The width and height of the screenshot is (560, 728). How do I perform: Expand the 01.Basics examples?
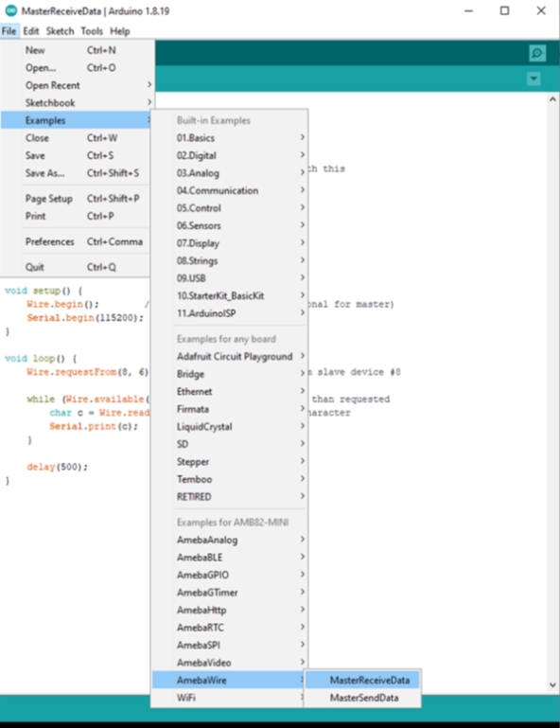click(x=230, y=138)
